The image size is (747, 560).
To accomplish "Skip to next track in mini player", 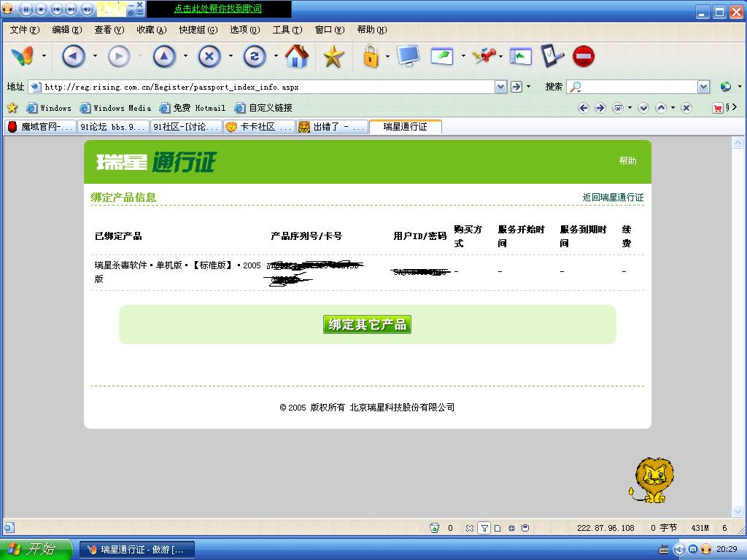I will [71, 9].
